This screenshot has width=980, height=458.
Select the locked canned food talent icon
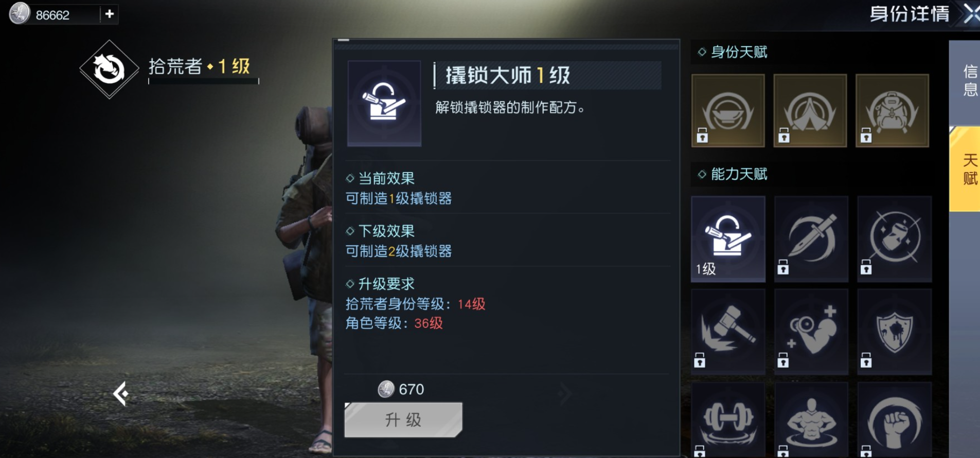point(895,239)
